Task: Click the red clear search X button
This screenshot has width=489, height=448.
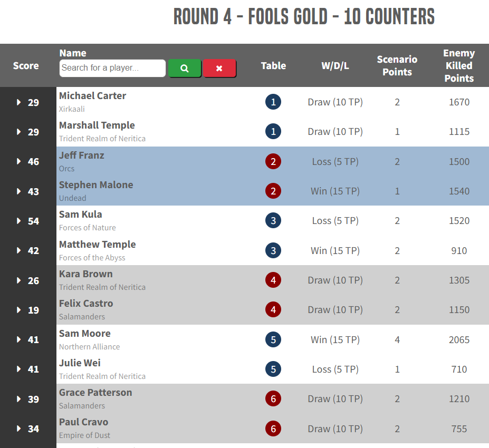Action: pos(219,68)
